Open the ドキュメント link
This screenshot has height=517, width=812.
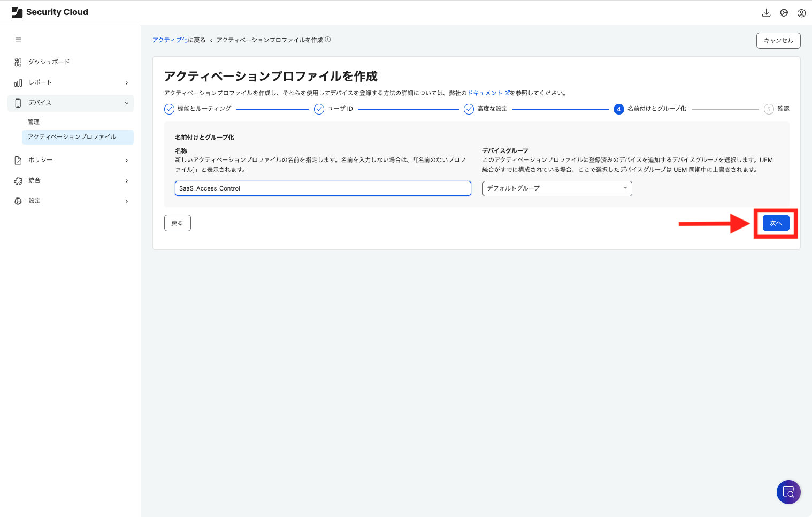coord(488,93)
